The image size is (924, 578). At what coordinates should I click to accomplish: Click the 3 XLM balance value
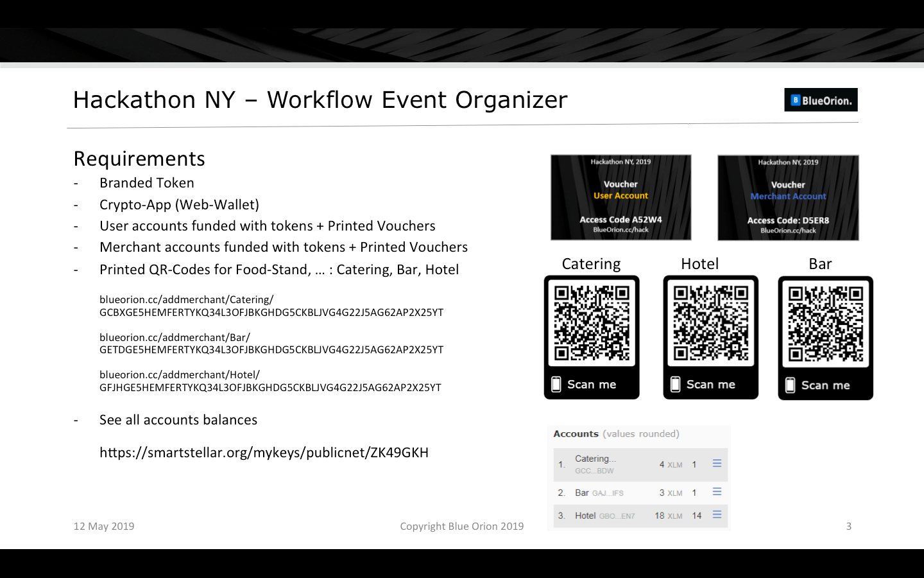point(671,493)
